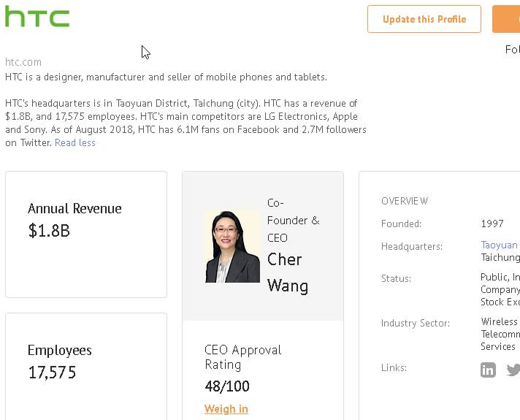Click the HTC company description paragraph
Screen dimensions: 520x420
click(181, 123)
